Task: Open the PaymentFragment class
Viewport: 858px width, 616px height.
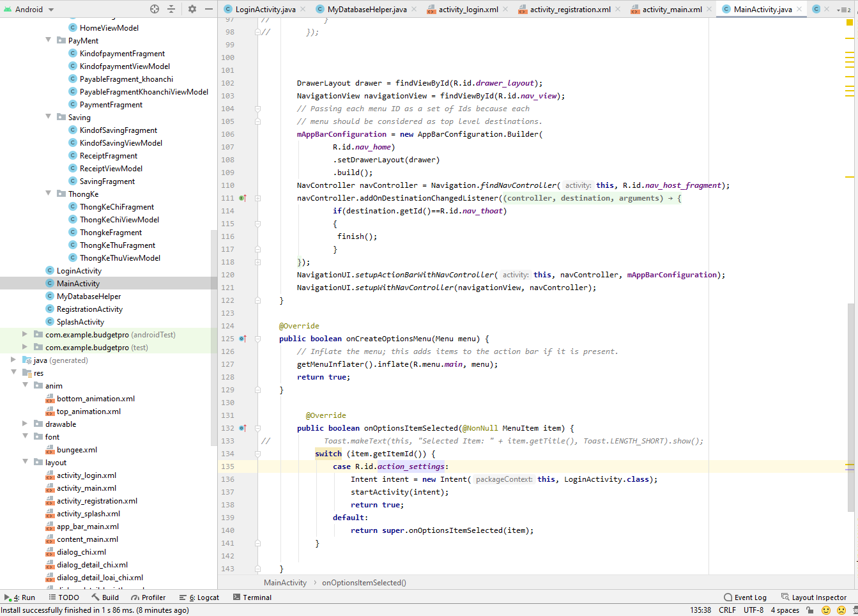Action: (x=111, y=105)
